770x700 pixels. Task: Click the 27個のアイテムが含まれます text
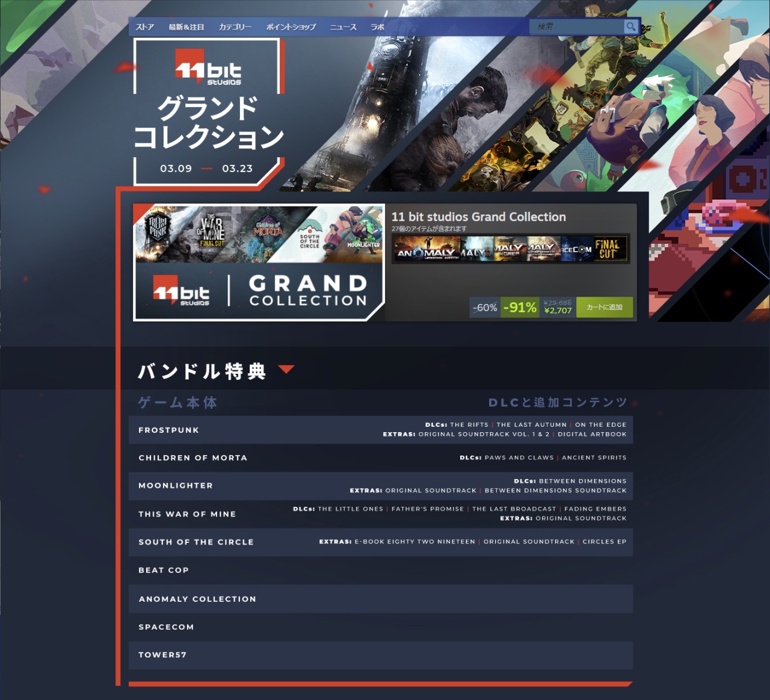[x=429, y=229]
